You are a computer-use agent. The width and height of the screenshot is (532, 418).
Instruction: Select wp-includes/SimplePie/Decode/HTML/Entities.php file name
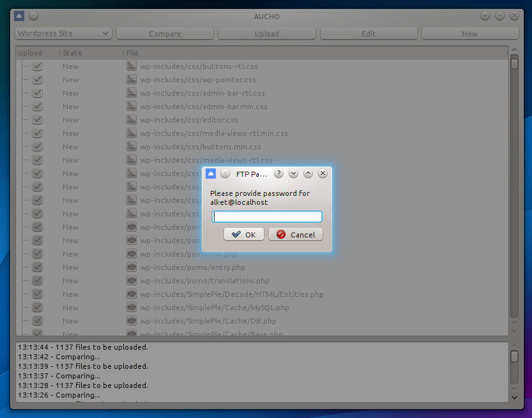tap(232, 294)
